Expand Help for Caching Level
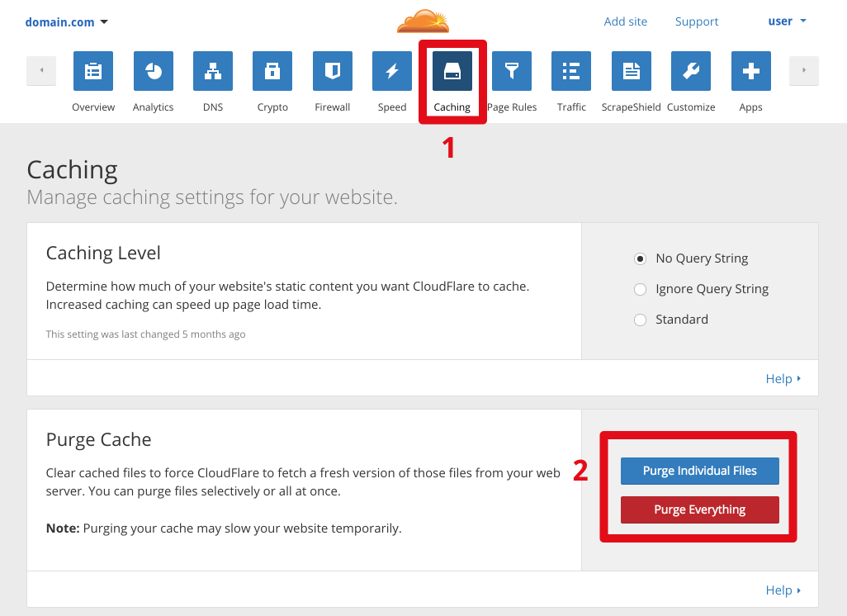This screenshot has width=847, height=616. (x=783, y=379)
